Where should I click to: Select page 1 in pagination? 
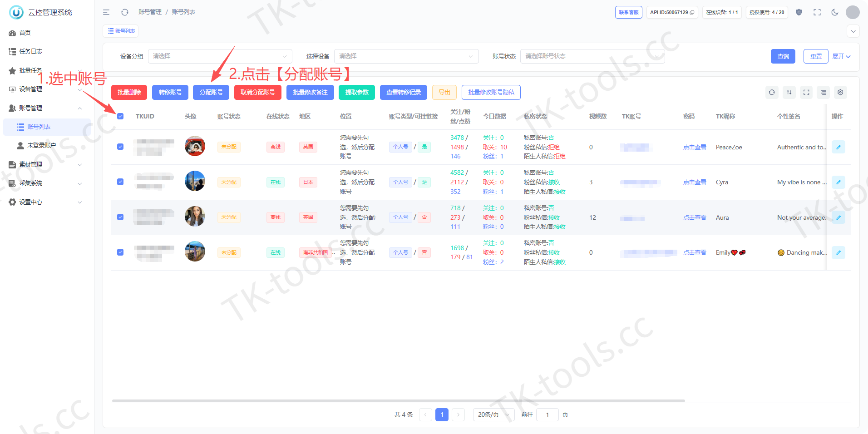[442, 414]
